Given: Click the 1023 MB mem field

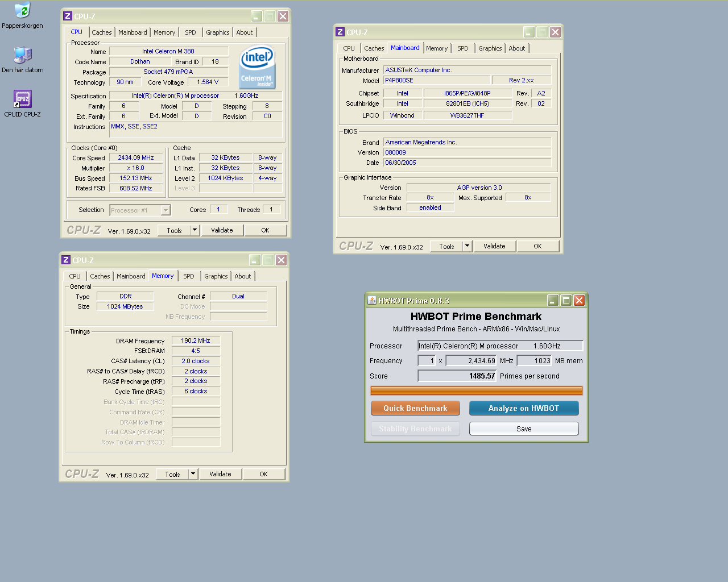Looking at the screenshot, I should click(x=534, y=360).
